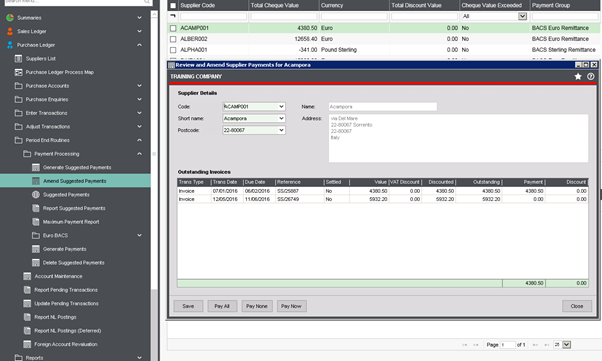
Task: Select invoice row with reference SS/25887
Action: pyautogui.click(x=382, y=191)
